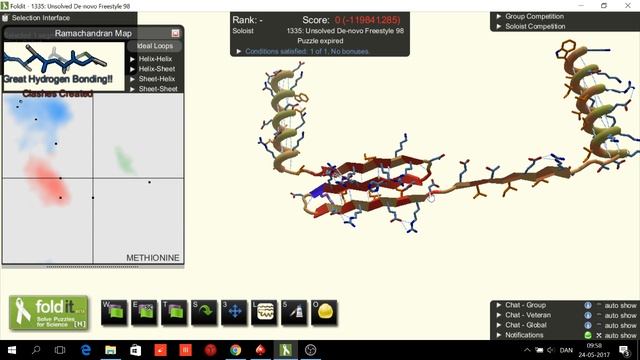The height and width of the screenshot is (360, 640).
Task: Launch Microsoft Edge from the taskbar
Action: click(86, 350)
